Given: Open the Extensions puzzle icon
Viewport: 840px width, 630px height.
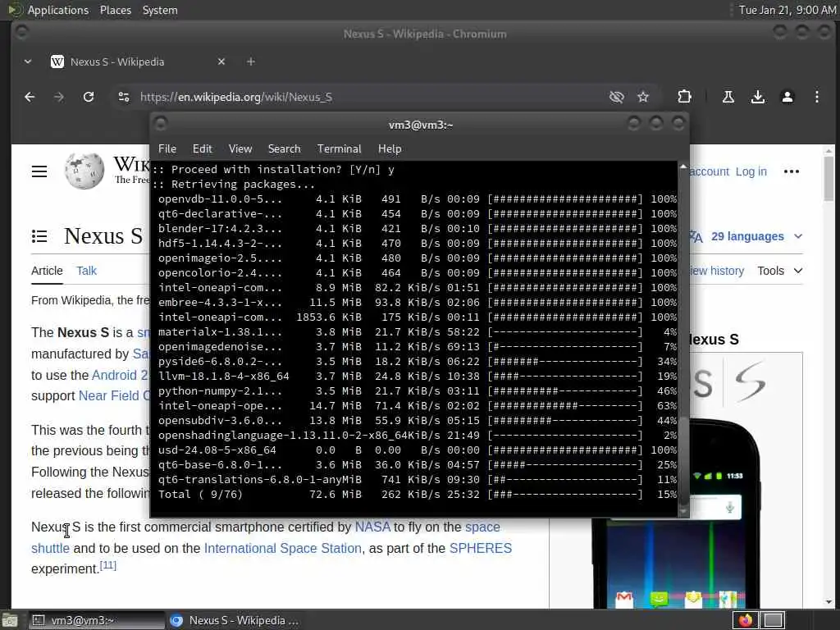Looking at the screenshot, I should coord(684,97).
